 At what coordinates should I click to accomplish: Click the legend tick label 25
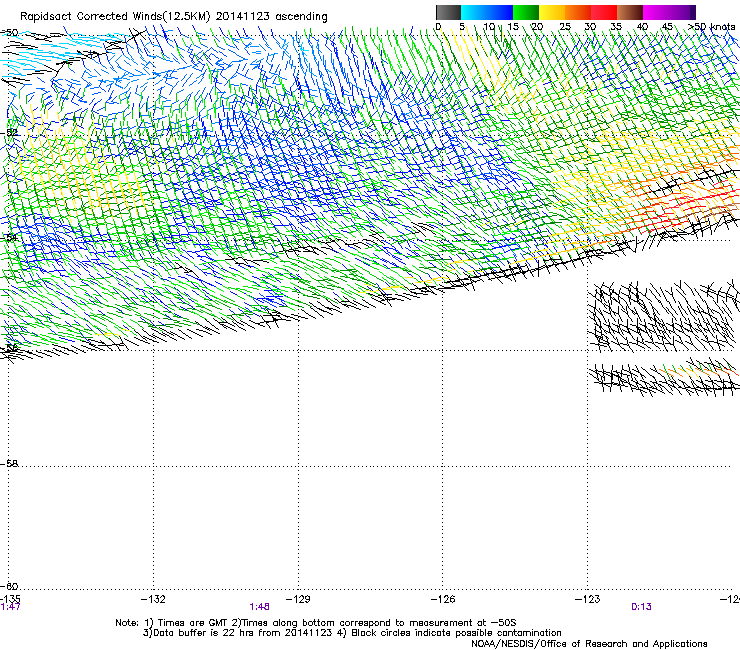[565, 27]
